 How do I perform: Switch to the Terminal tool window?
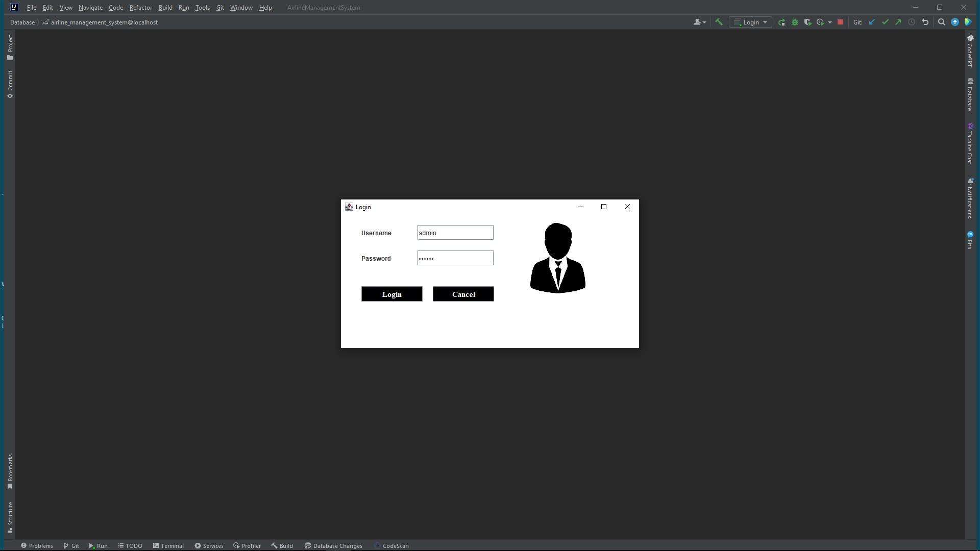168,545
